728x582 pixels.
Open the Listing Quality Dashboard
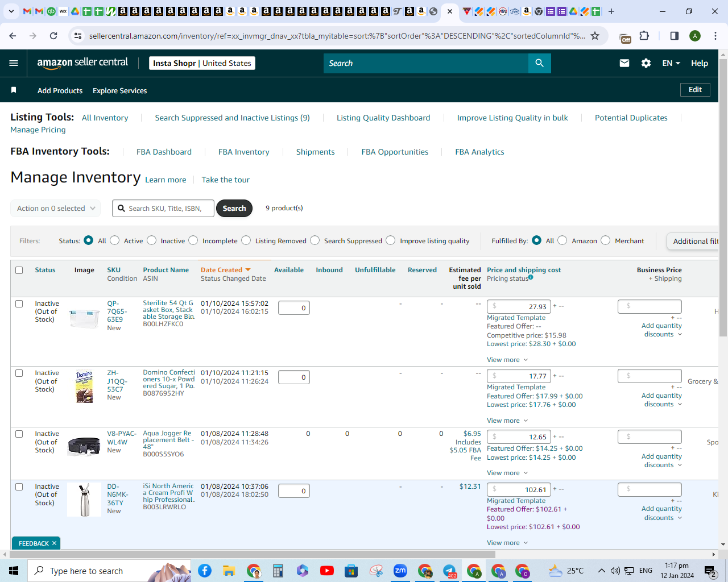(383, 118)
